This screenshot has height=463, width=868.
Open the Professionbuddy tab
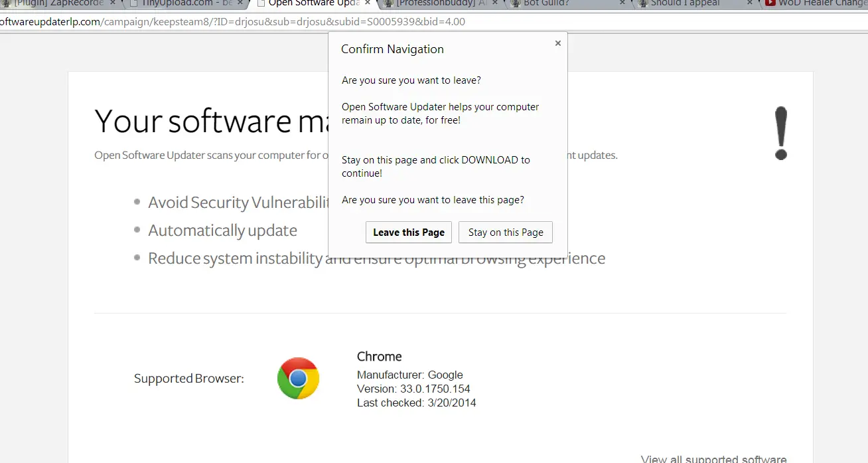[438, 3]
